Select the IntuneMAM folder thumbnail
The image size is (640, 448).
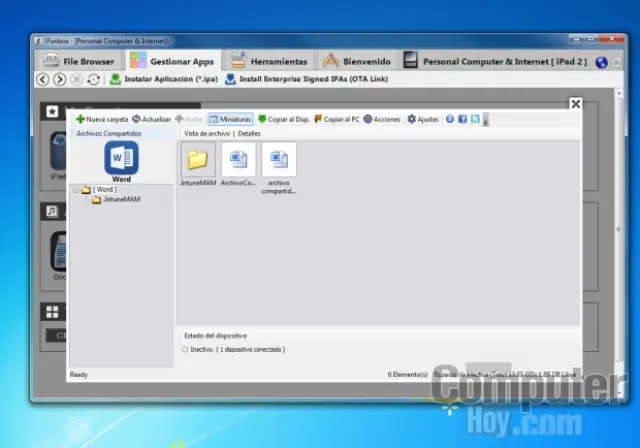pos(197,160)
